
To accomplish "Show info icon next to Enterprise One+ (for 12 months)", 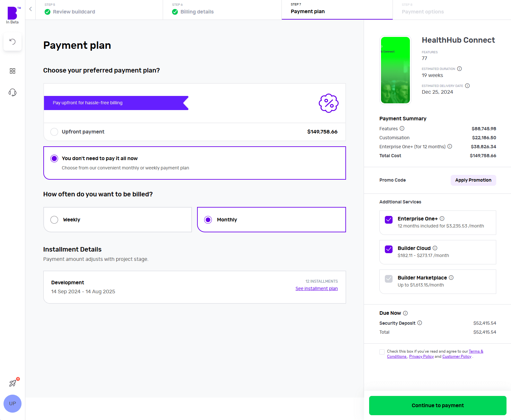I will (450, 146).
